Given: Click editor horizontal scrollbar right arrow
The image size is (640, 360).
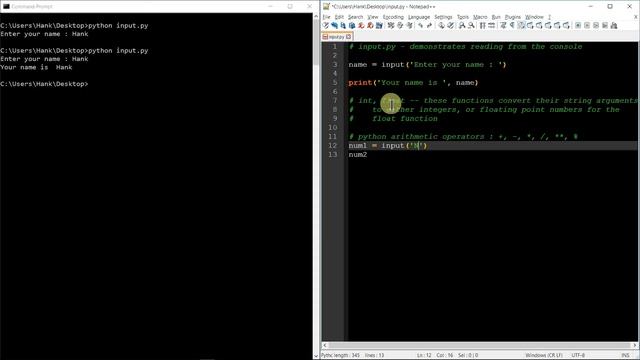Looking at the screenshot, I should pyautogui.click(x=635, y=345).
